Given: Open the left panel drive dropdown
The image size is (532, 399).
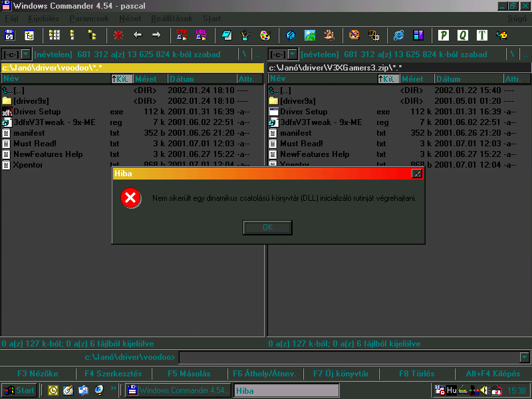Looking at the screenshot, I should [26, 55].
